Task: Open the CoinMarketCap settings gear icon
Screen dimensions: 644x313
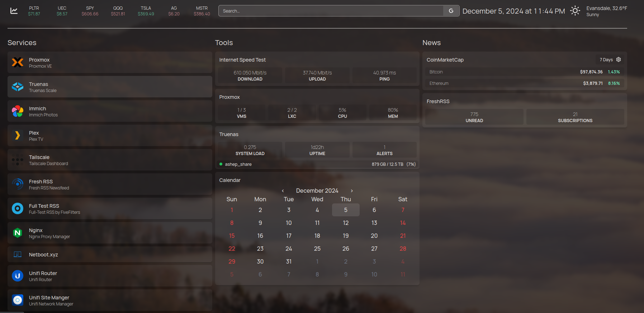Action: click(x=619, y=59)
